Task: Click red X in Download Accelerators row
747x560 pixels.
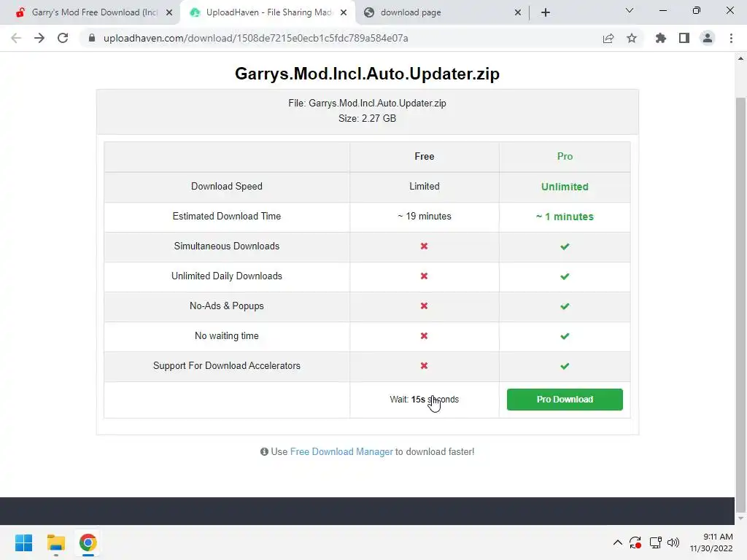Action: click(424, 366)
